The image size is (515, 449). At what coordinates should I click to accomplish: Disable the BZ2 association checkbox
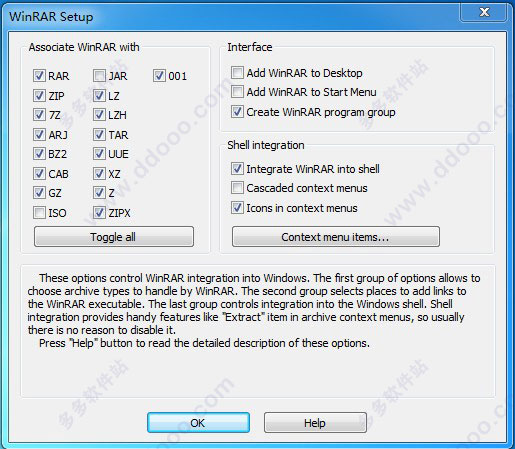coord(39,154)
